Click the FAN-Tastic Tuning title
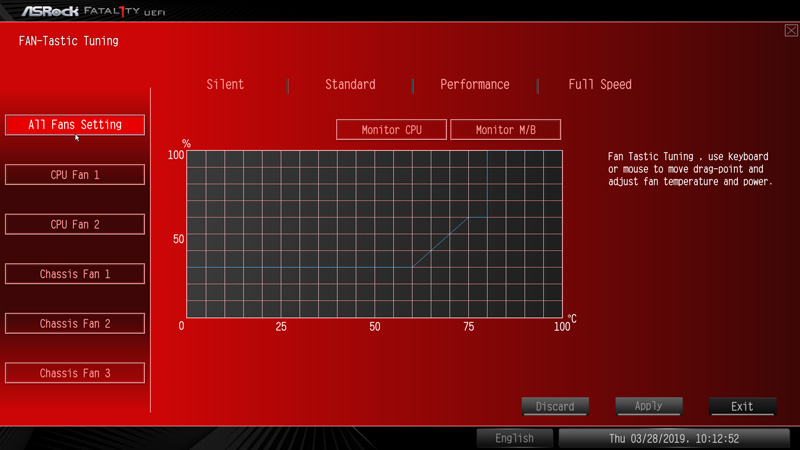Viewport: 800px width, 450px height. pyautogui.click(x=68, y=41)
